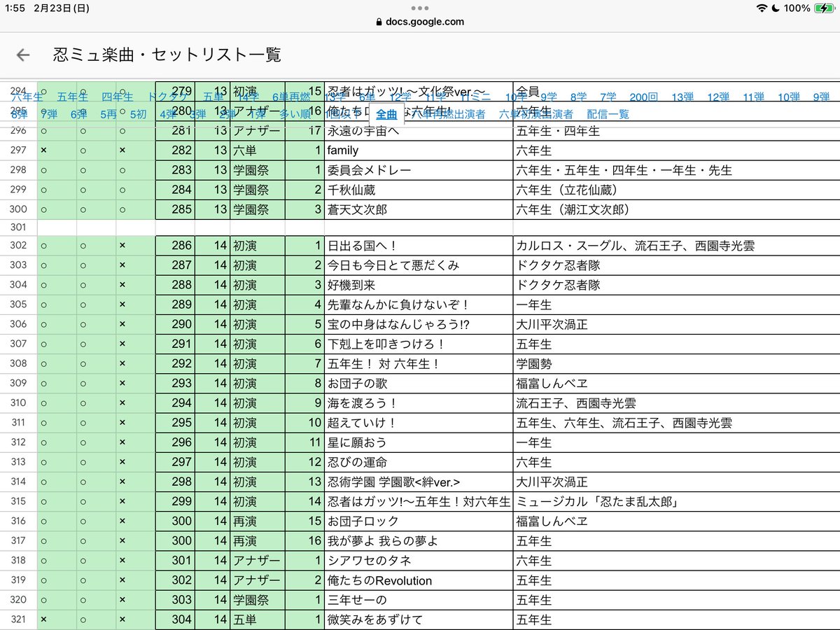840x630 pixels.
Task: Open the 6弾 sheet tab
Action: pos(78,114)
